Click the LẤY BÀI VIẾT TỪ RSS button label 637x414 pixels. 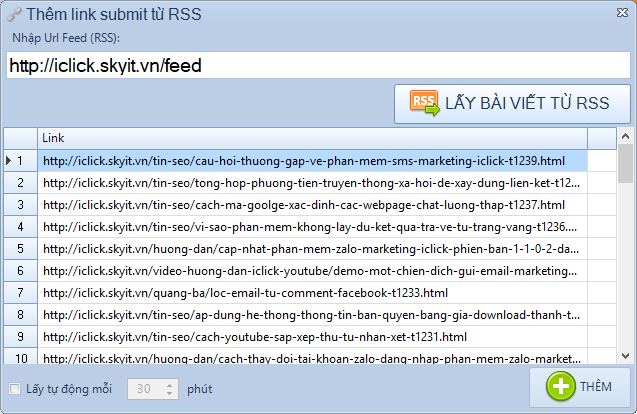click(x=527, y=103)
